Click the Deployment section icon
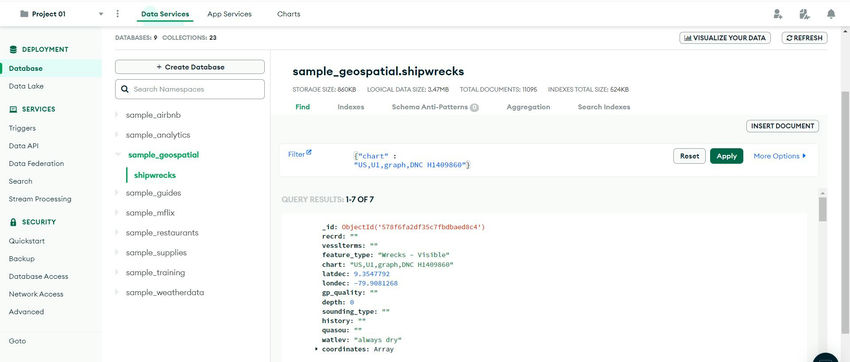The height and width of the screenshot is (362, 850). [14, 49]
